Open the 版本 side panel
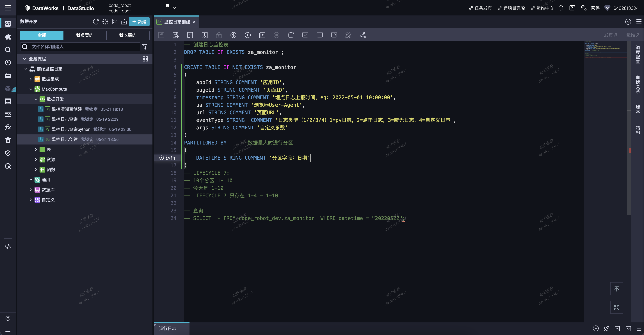 pyautogui.click(x=638, y=109)
